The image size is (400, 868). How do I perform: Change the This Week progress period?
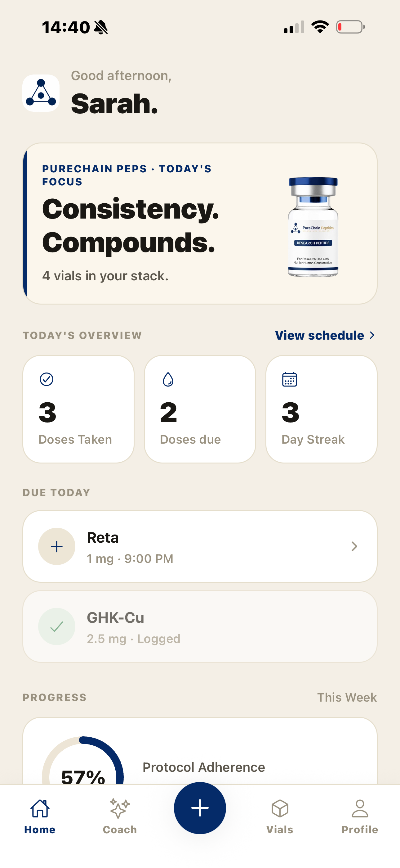[x=347, y=697]
